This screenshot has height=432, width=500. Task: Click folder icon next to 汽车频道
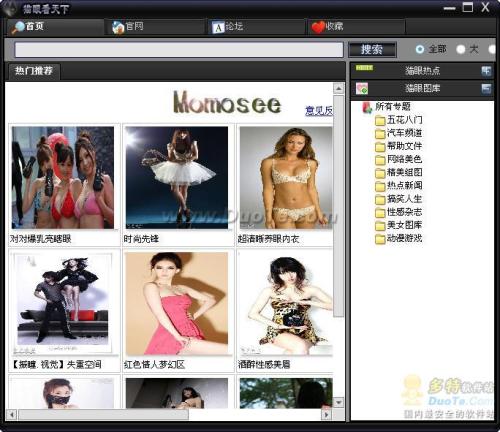380,134
